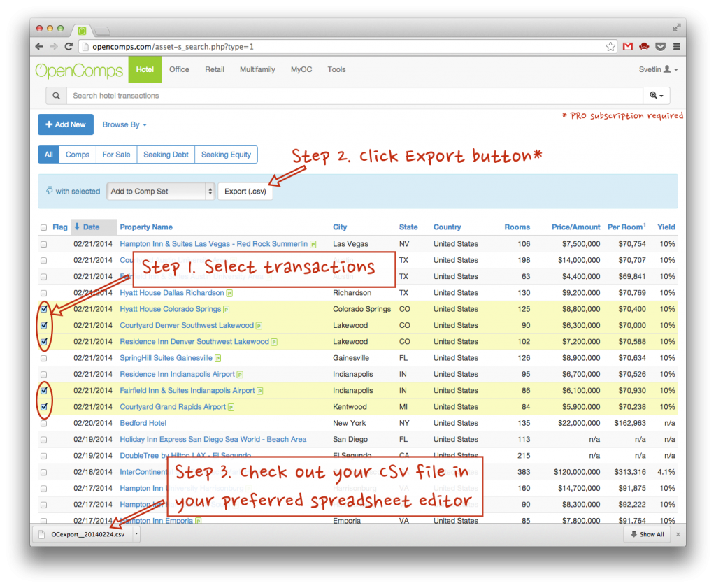The height and width of the screenshot is (588, 716).
Task: Check the SpringHill Suites Gainesville row
Action: click(43, 359)
